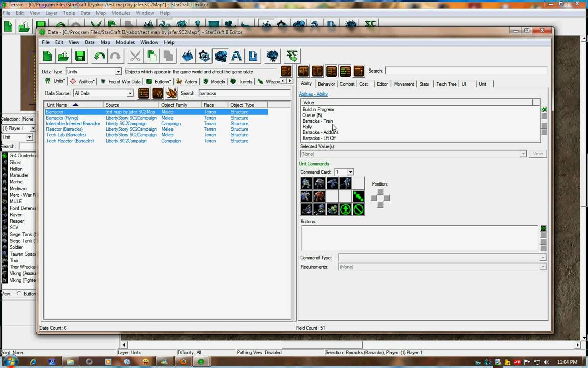Click the field Search box on right panel
This screenshot has width=588, height=368.
(x=466, y=71)
